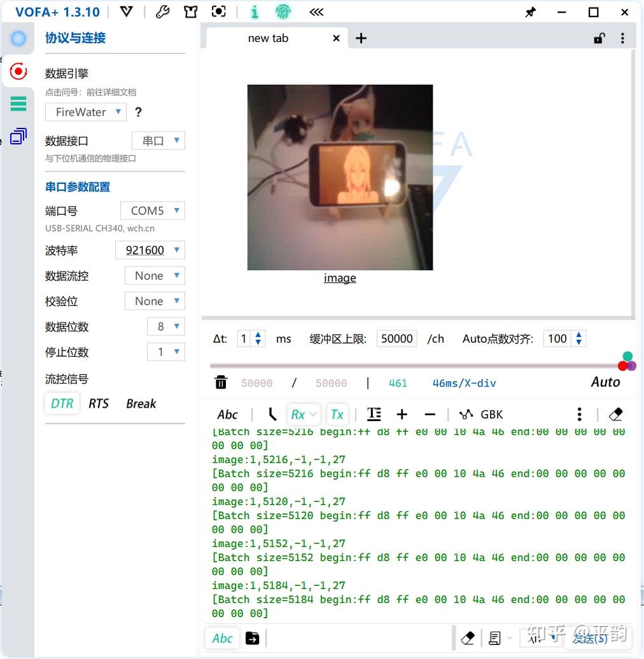Click the 缓冲区上限 50000 input field

tap(396, 339)
